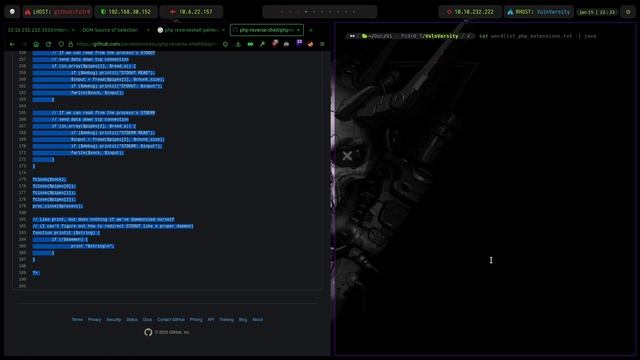
Task: Click the Pricing footer link
Action: click(196, 320)
